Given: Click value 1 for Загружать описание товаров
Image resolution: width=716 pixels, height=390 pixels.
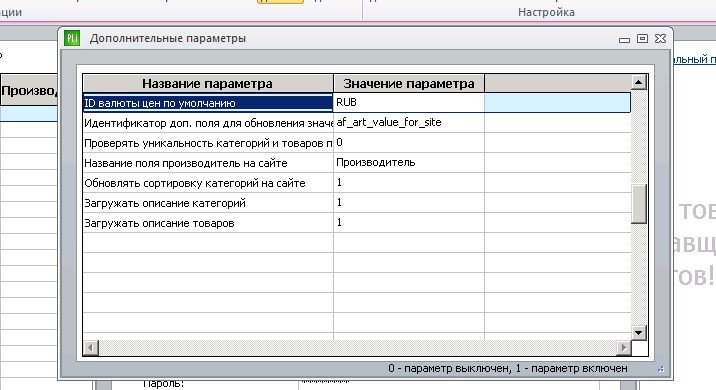Looking at the screenshot, I should click(x=409, y=223).
